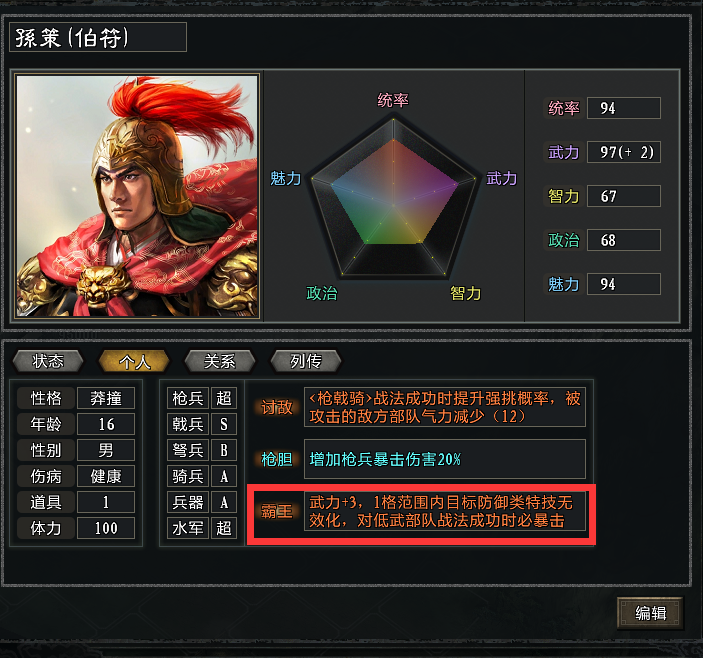Open the 状态 tab
Screen dimensions: 703x658
[x=48, y=361]
